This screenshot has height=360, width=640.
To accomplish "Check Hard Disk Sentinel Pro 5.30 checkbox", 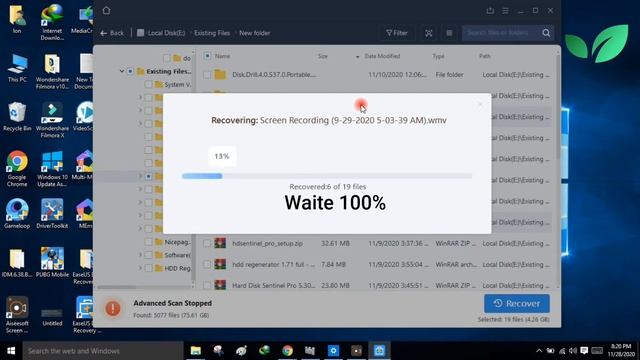I will click(x=207, y=285).
